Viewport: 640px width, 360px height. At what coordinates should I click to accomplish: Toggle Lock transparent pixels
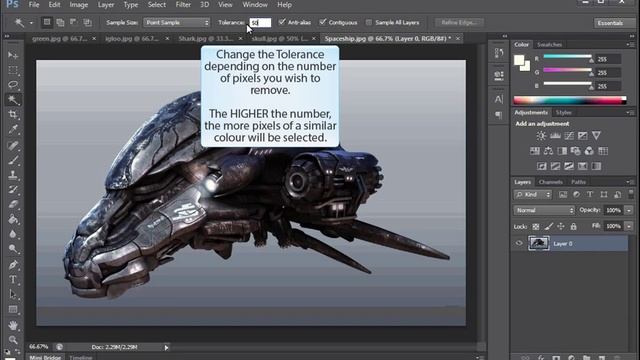tap(536, 227)
